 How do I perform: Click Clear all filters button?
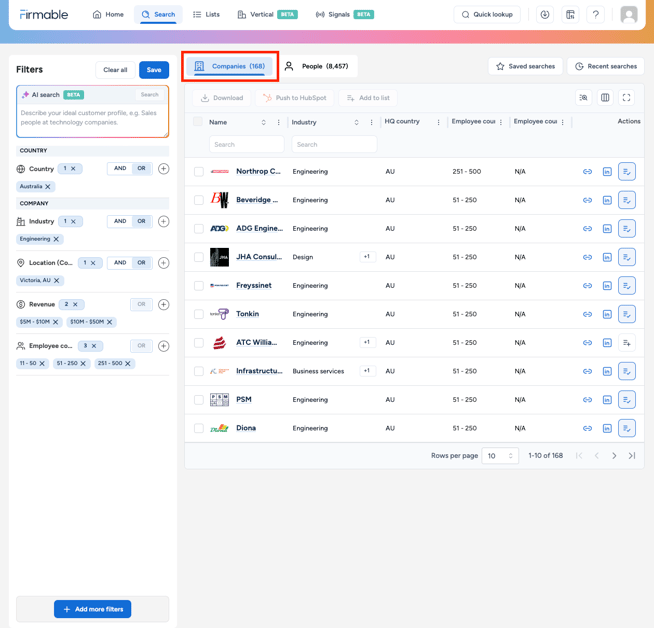pyautogui.click(x=115, y=70)
